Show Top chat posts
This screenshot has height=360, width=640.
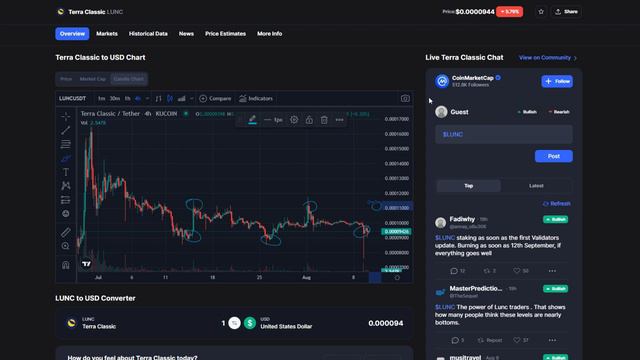(469, 186)
